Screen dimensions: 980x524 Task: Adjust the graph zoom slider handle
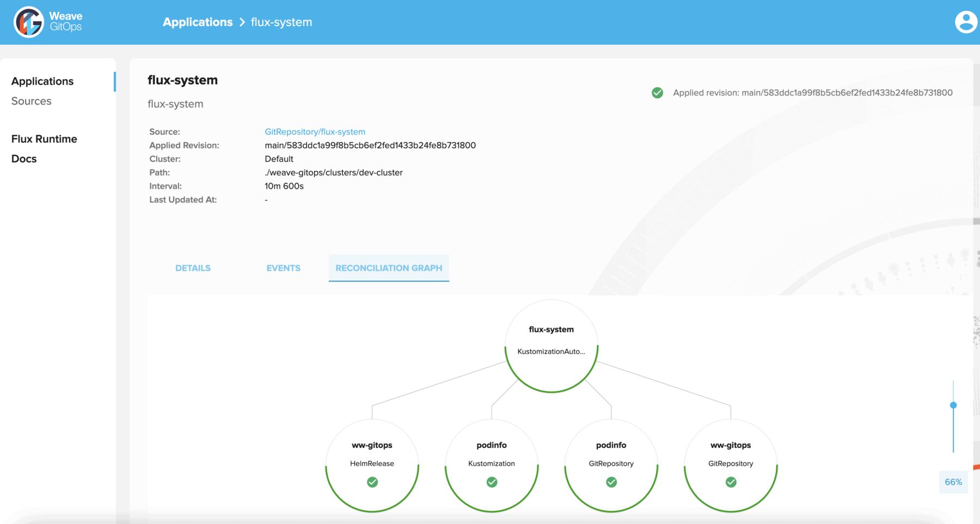pyautogui.click(x=954, y=405)
